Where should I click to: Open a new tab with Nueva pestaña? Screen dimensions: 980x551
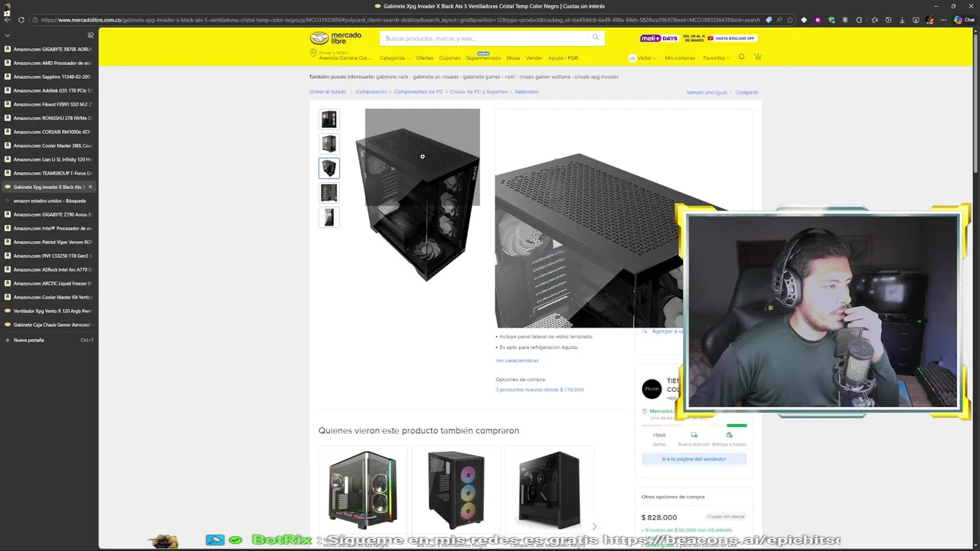[x=48, y=340]
